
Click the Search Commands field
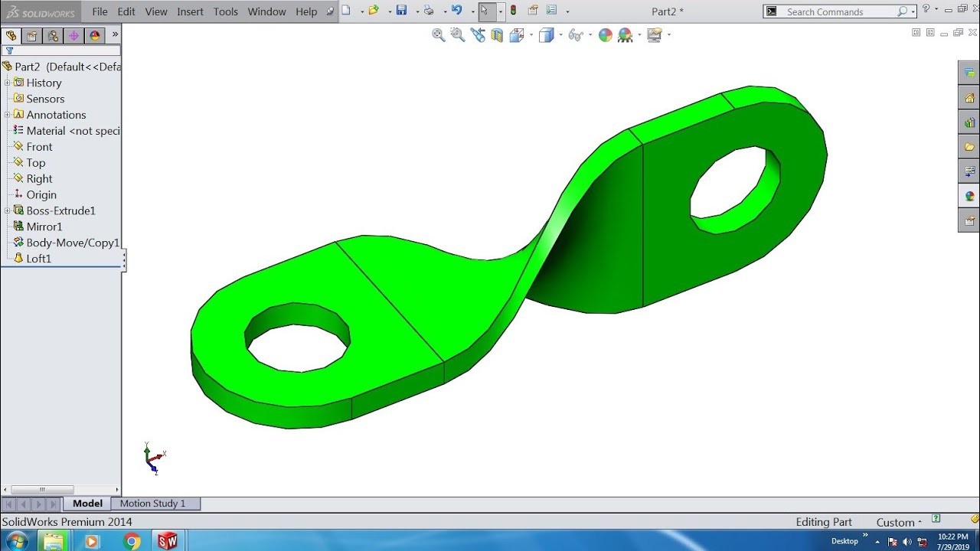tap(840, 11)
